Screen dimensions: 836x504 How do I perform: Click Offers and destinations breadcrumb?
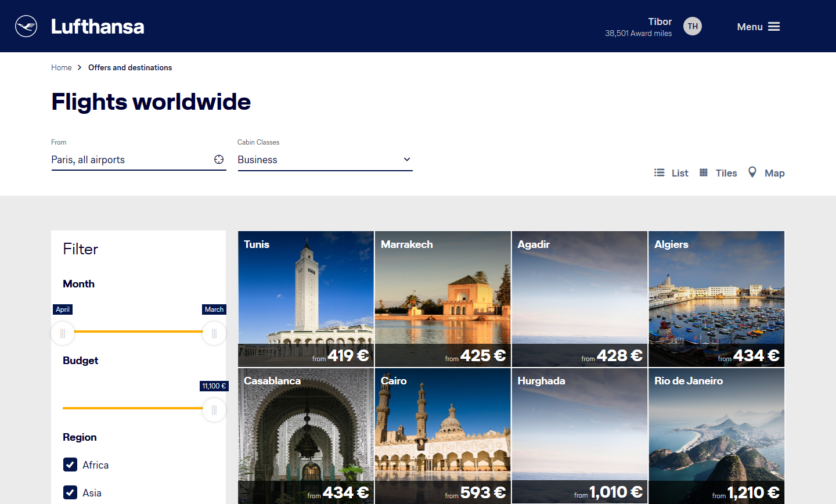pyautogui.click(x=130, y=67)
